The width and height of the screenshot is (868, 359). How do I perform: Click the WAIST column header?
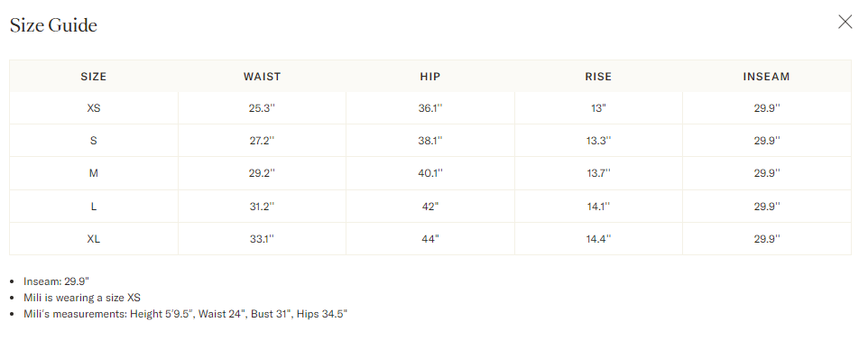[x=262, y=77]
